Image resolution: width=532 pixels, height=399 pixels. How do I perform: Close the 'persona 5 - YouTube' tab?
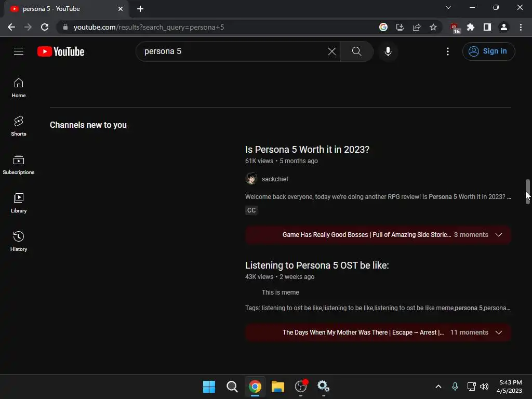[x=121, y=9]
